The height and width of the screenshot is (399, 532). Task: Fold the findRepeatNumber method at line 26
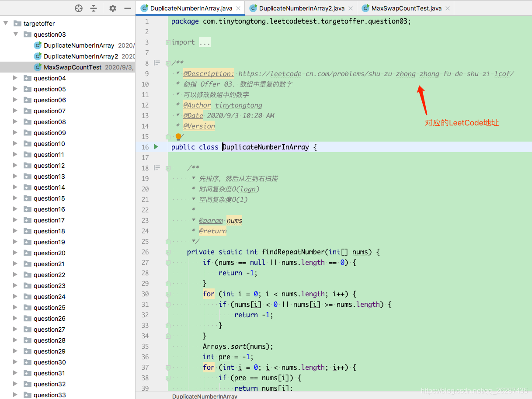(x=167, y=252)
